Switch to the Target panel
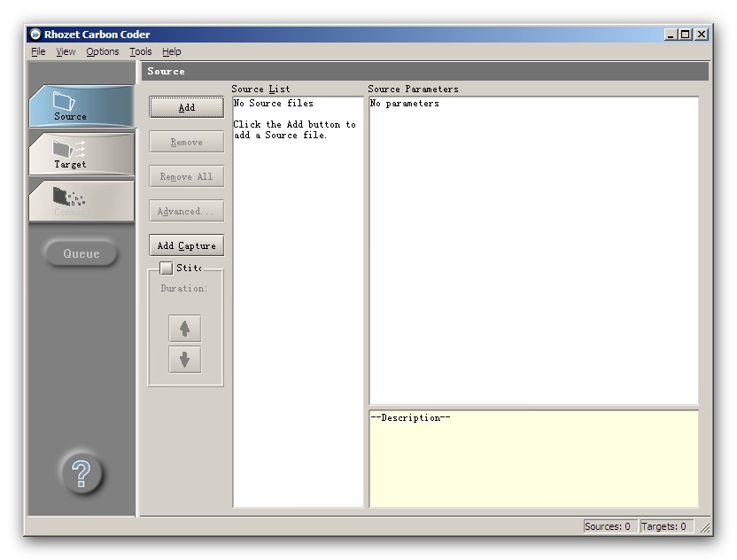The width and height of the screenshot is (737, 560). (x=81, y=154)
